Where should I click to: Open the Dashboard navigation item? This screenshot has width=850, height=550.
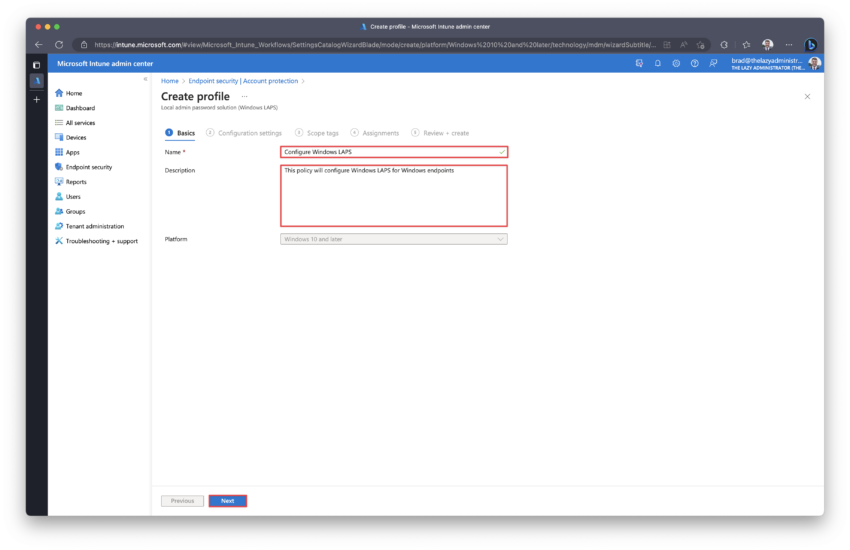click(75, 108)
